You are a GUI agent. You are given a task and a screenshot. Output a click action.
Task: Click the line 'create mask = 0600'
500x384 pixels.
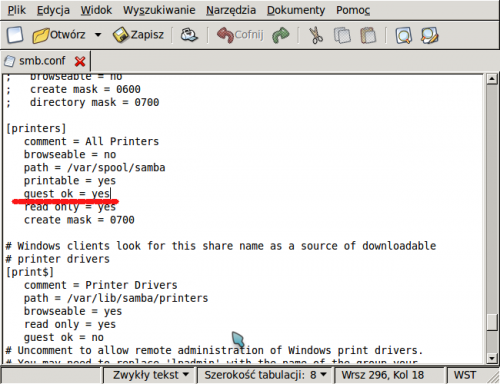pos(85,89)
